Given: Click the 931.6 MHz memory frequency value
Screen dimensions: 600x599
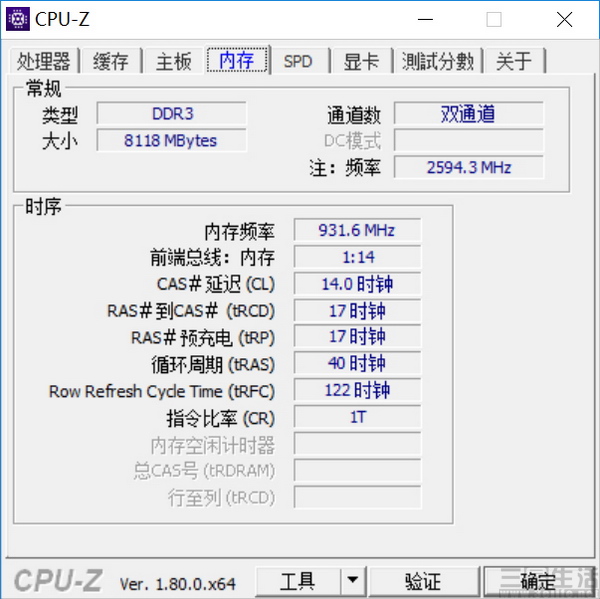Looking at the screenshot, I should coord(357,230).
